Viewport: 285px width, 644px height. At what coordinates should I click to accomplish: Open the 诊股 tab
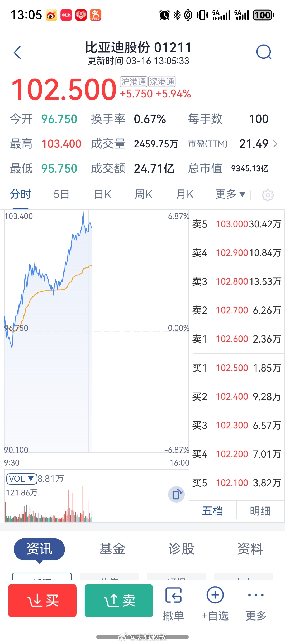click(x=182, y=549)
